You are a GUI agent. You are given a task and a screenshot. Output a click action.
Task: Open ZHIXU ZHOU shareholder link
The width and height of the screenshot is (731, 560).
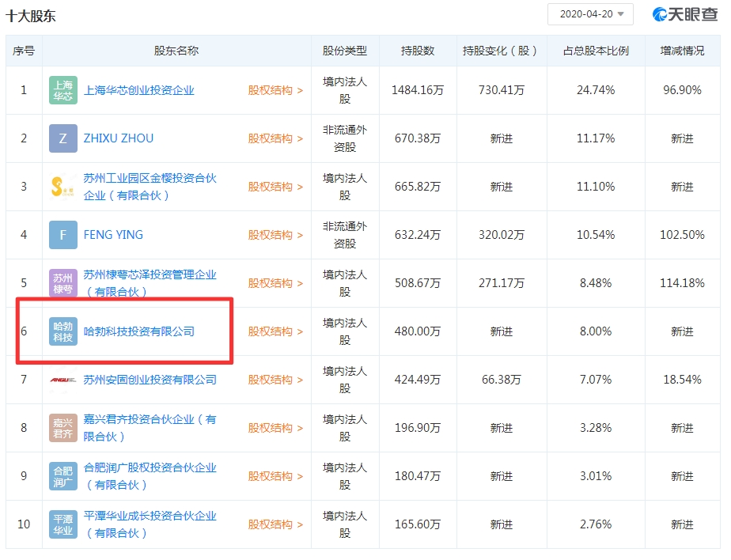click(x=119, y=138)
